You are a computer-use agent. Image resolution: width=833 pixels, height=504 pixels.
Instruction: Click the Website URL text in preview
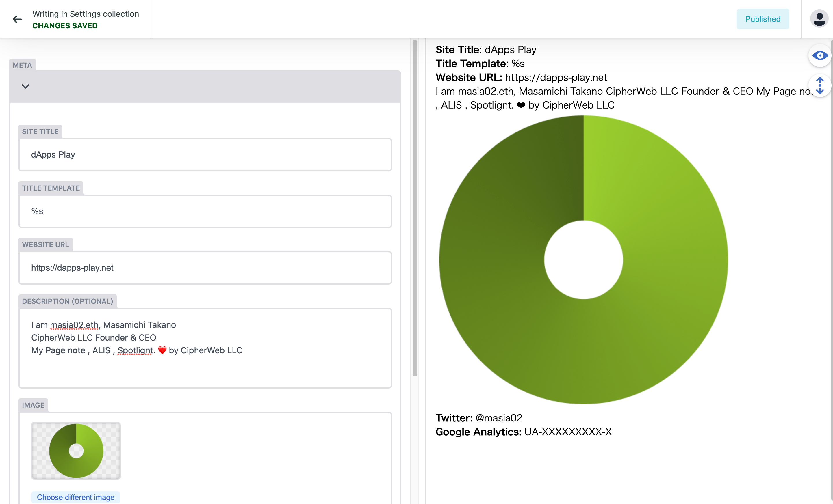pyautogui.click(x=556, y=77)
